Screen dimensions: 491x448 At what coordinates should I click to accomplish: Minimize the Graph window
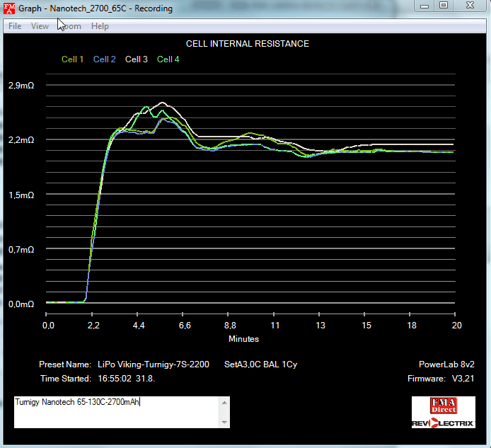(424, 6)
